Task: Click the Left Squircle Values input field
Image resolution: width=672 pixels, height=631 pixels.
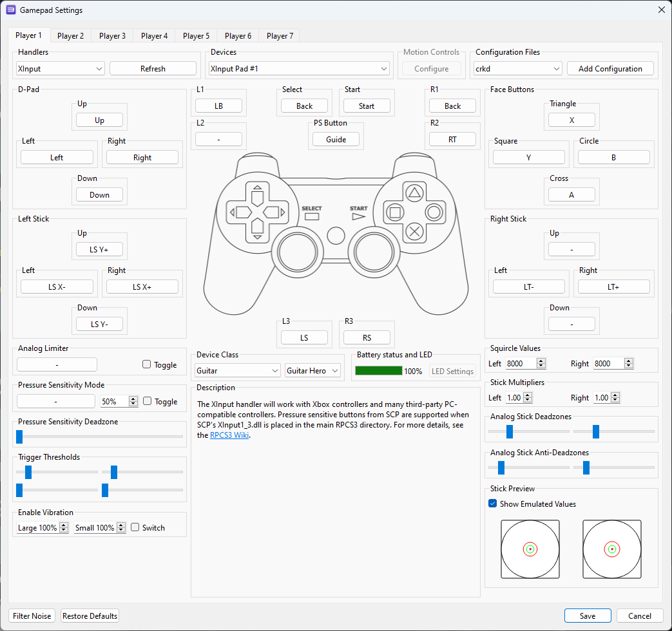Action: 521,363
